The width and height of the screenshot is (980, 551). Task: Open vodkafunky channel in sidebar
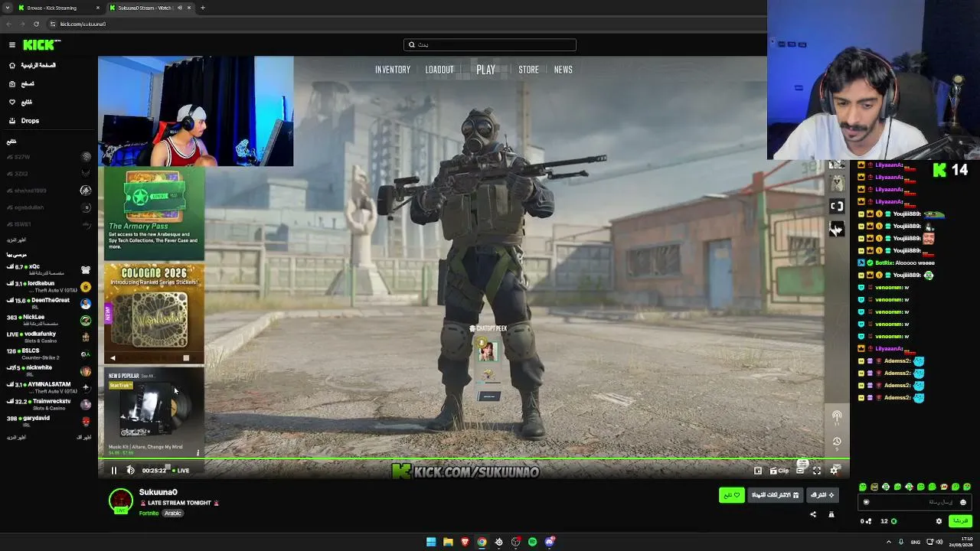pos(47,337)
